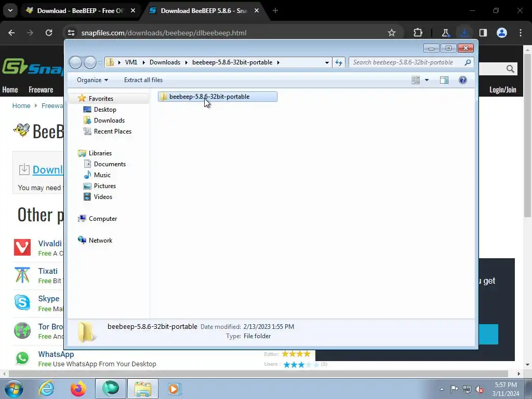Switch to the Download - BeeBEEP tab
Image resolution: width=532 pixels, height=399 pixels.
[x=80, y=11]
